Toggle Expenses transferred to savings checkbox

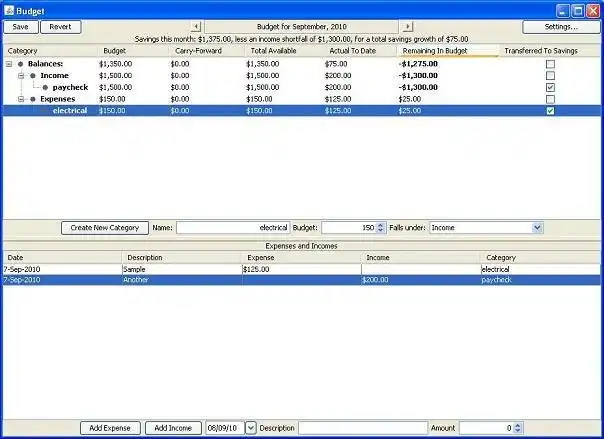click(550, 99)
